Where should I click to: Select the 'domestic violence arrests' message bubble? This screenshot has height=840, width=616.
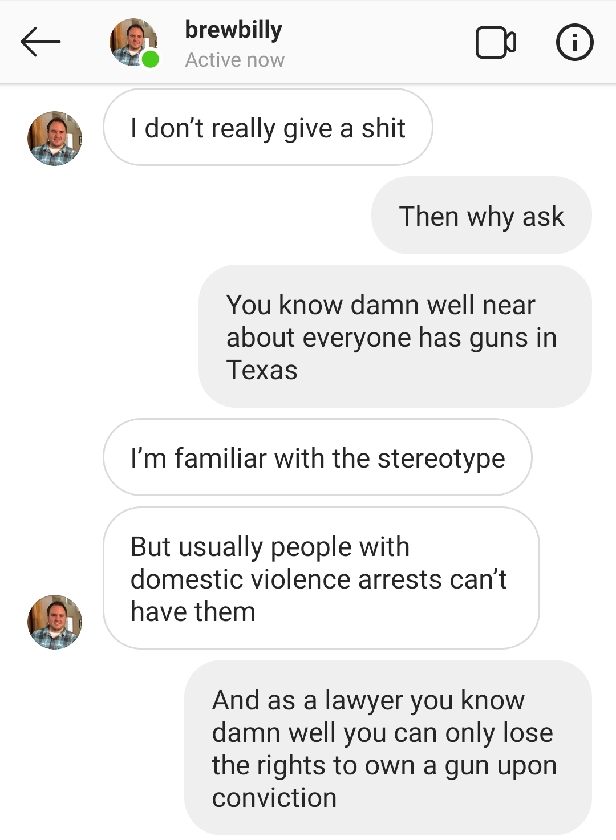tap(321, 578)
